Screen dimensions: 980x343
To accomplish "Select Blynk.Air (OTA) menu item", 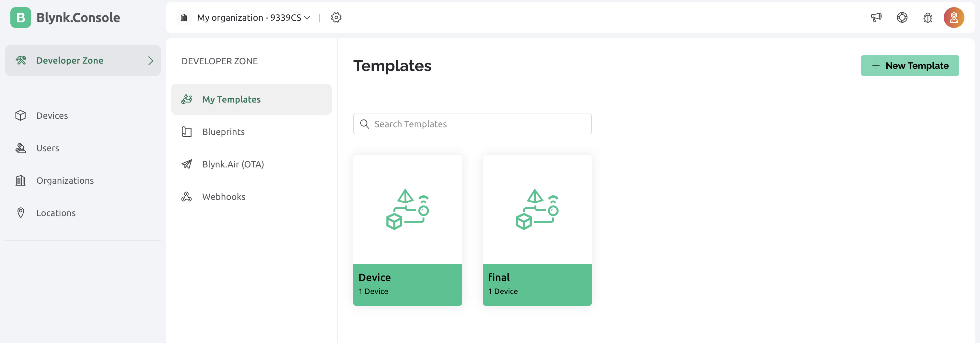I will [251, 164].
